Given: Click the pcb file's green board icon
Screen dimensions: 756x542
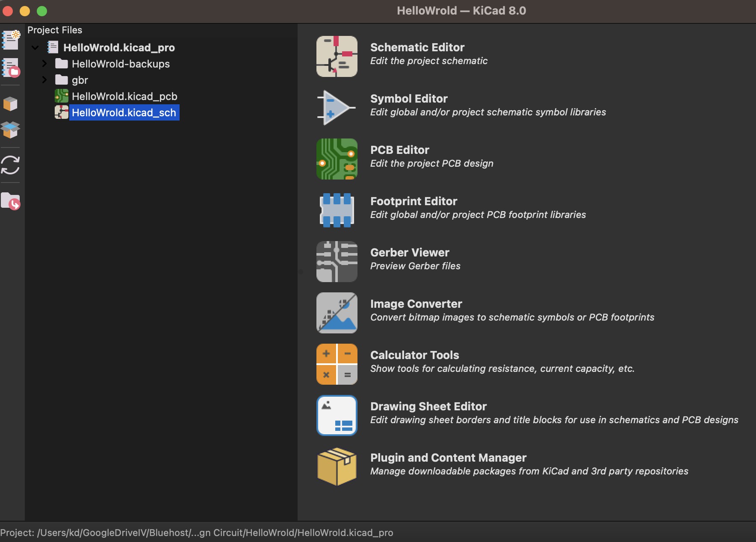Looking at the screenshot, I should [62, 96].
